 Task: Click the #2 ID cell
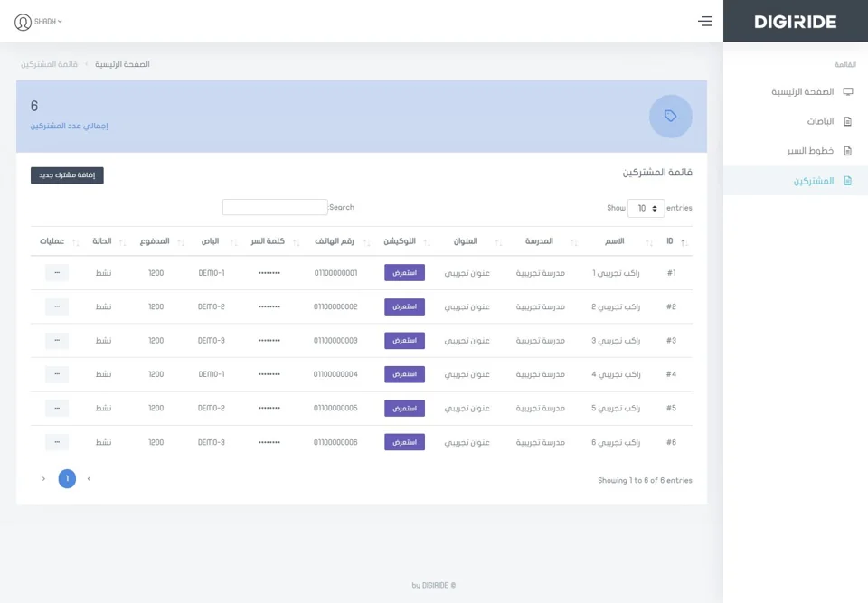[x=671, y=306]
